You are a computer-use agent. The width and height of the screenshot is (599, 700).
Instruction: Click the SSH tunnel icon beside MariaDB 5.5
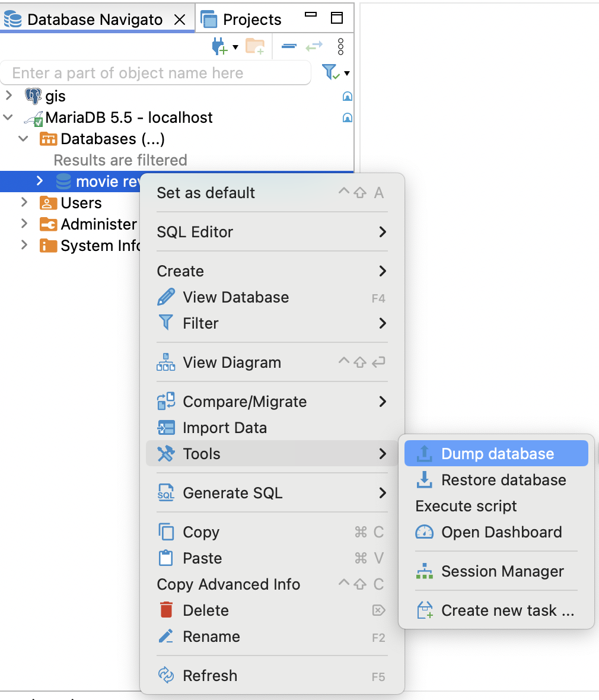(x=347, y=117)
